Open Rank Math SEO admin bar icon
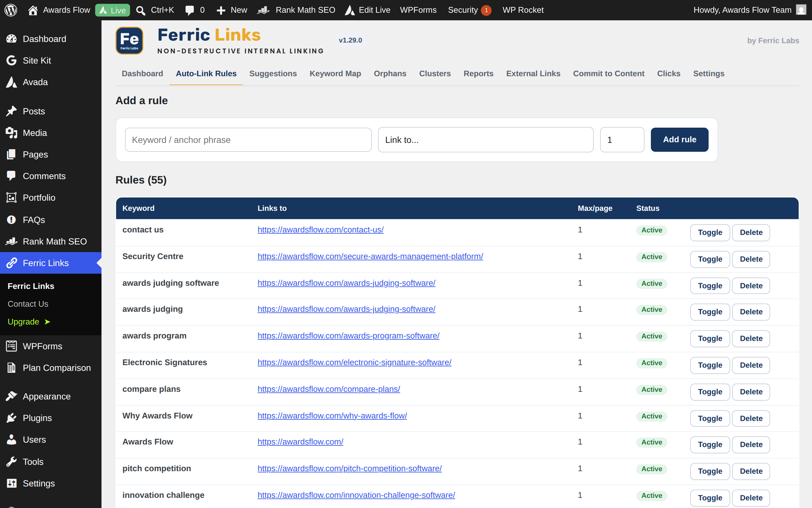 [263, 10]
